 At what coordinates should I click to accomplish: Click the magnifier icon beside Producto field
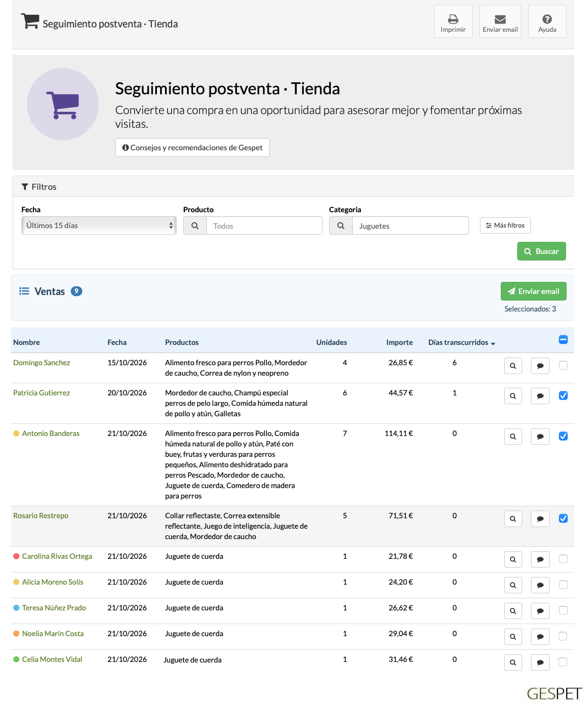pyautogui.click(x=195, y=225)
